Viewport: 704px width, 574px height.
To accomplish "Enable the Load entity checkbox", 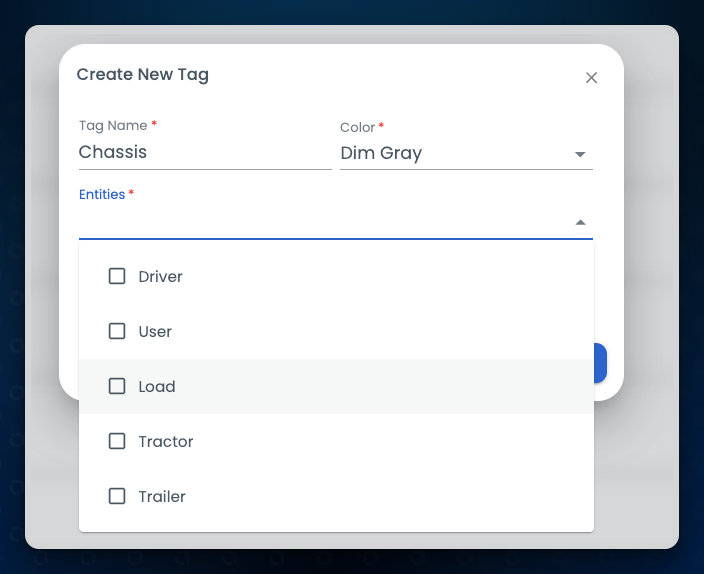I will point(117,386).
